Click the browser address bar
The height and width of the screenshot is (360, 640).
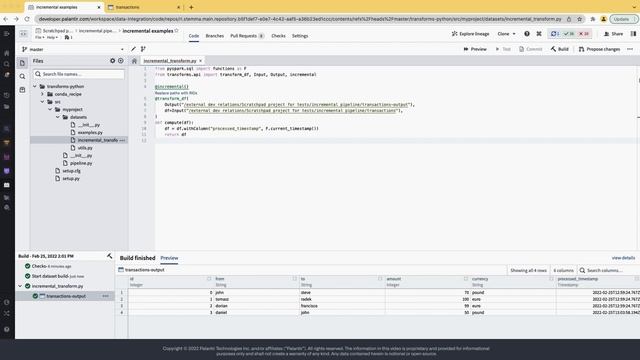coord(300,19)
